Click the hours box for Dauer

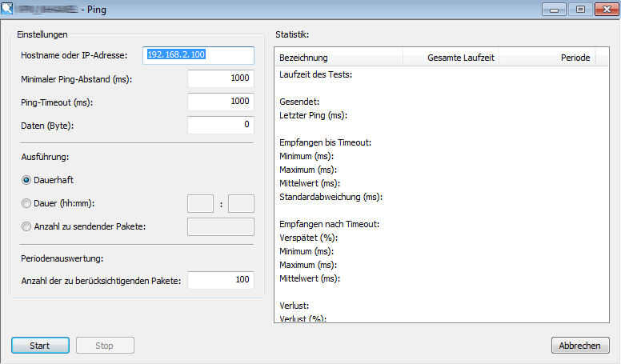click(x=200, y=203)
